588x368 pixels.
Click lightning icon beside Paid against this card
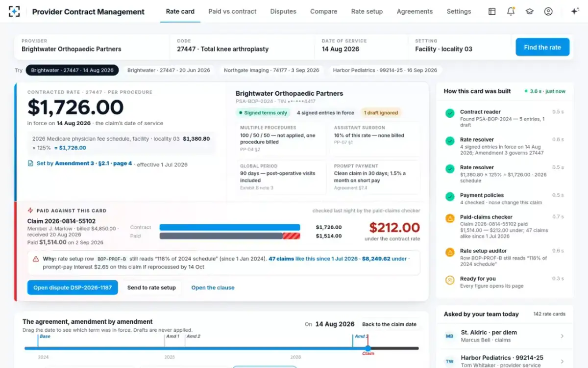pyautogui.click(x=30, y=210)
